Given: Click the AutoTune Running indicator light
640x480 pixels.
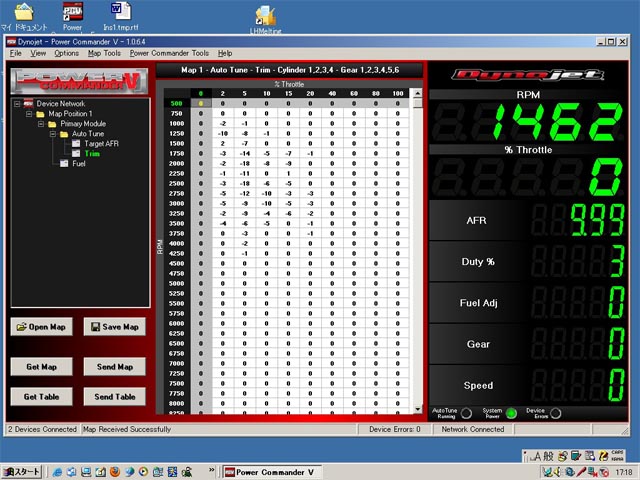Looking at the screenshot, I should click(466, 413).
